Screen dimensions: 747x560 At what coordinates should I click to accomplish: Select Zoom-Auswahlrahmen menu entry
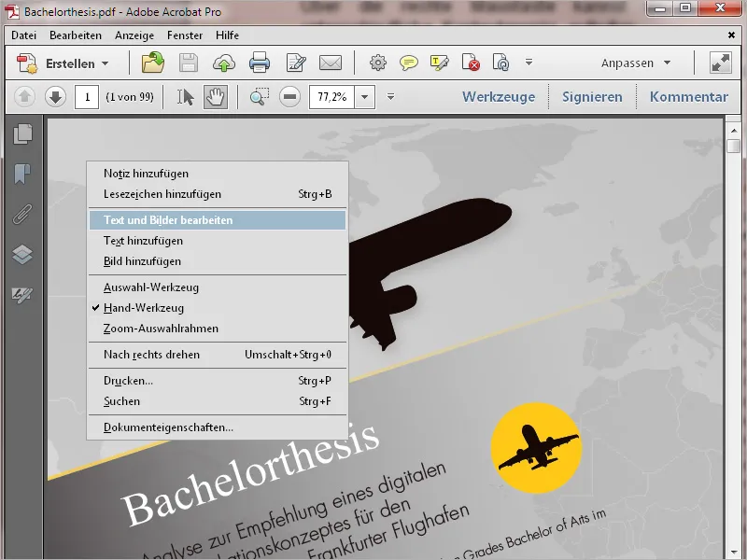point(218,329)
